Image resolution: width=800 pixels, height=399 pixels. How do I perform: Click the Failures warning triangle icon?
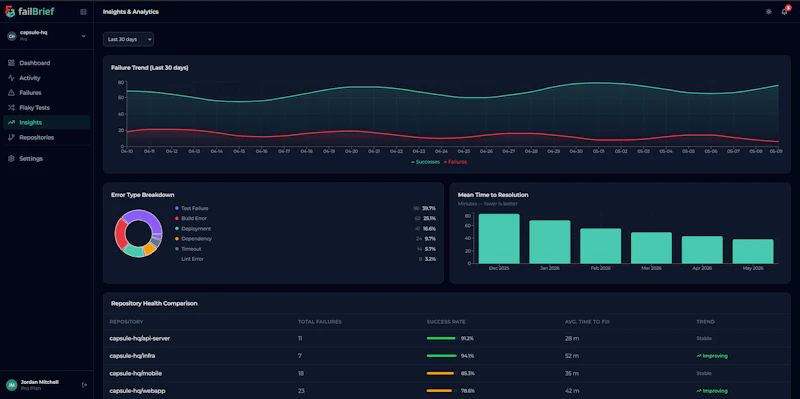(x=11, y=93)
